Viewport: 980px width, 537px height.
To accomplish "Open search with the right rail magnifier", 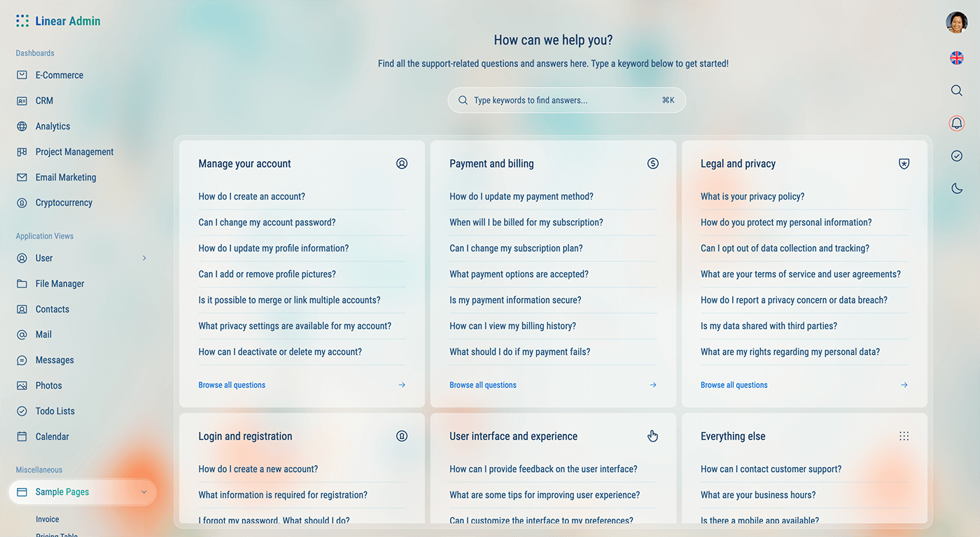I will click(957, 90).
